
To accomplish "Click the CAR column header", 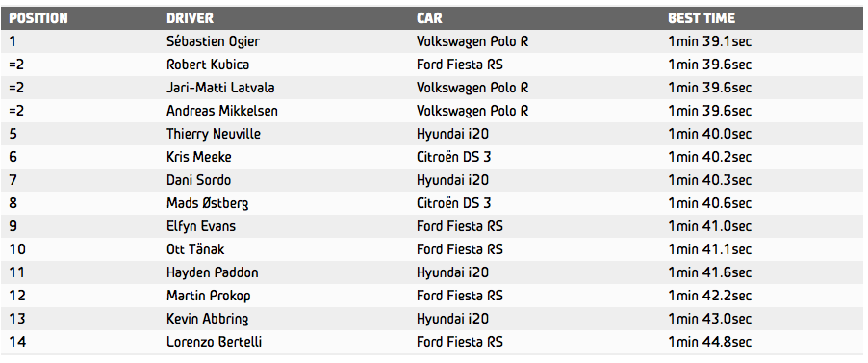I will (429, 18).
